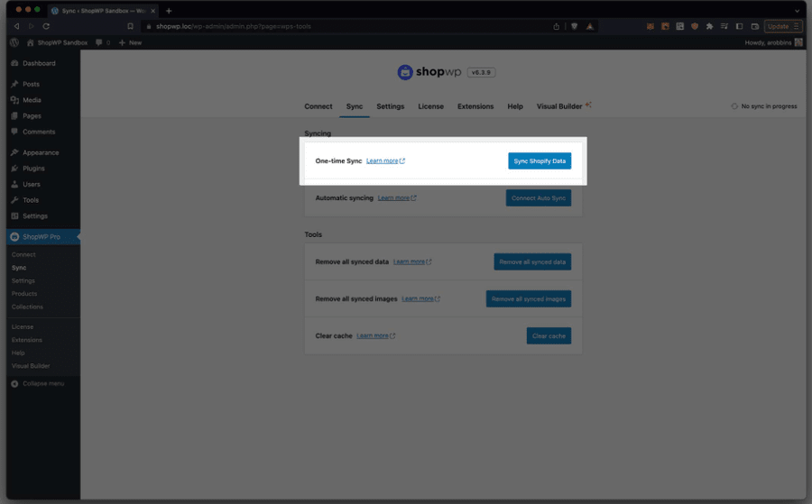This screenshot has width=812, height=504.
Task: Open WordPress Settings in the main sidebar
Action: [34, 216]
